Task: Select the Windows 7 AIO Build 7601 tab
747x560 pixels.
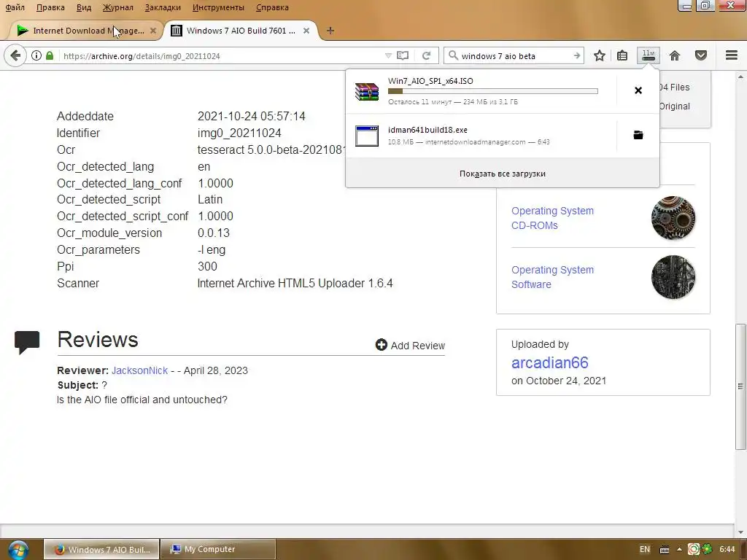Action: (x=241, y=31)
